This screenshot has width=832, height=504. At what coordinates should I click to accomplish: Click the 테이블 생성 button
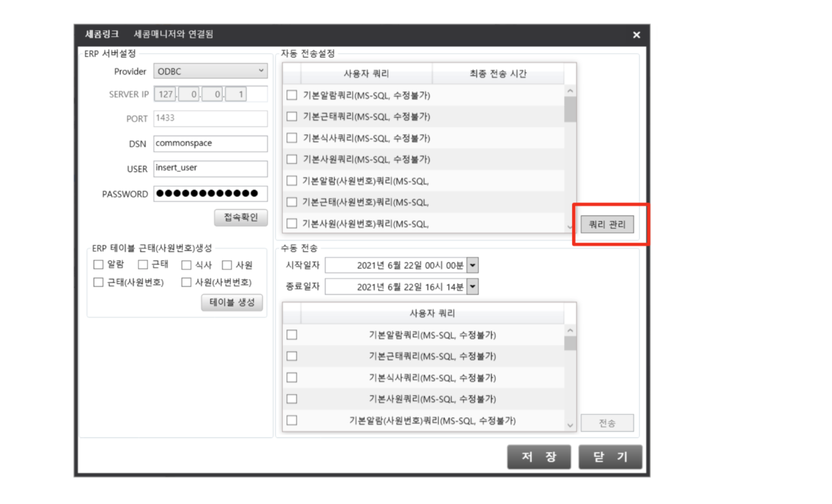coord(232,303)
